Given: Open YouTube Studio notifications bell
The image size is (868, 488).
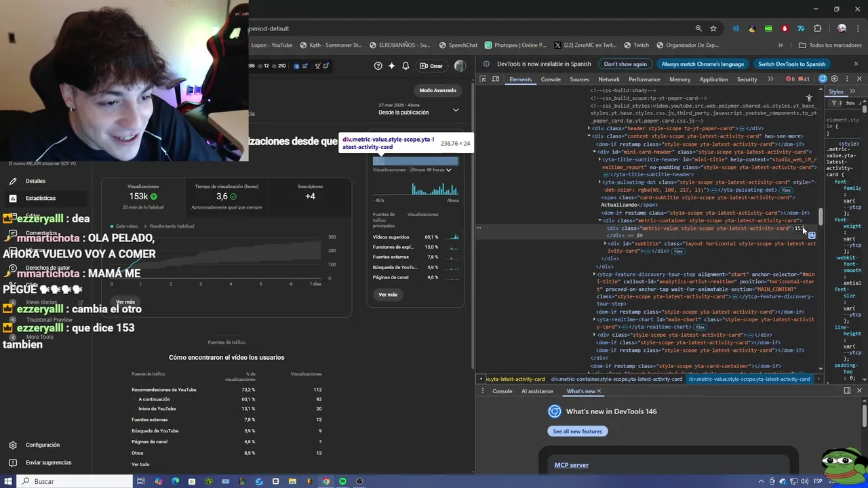Looking at the screenshot, I should pyautogui.click(x=406, y=66).
